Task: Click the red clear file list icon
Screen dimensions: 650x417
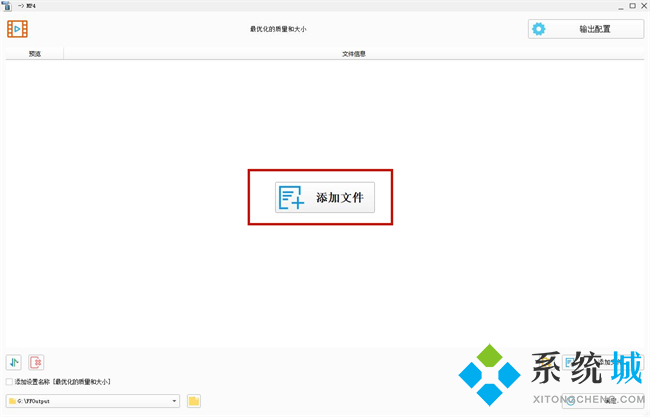Action: tap(36, 362)
